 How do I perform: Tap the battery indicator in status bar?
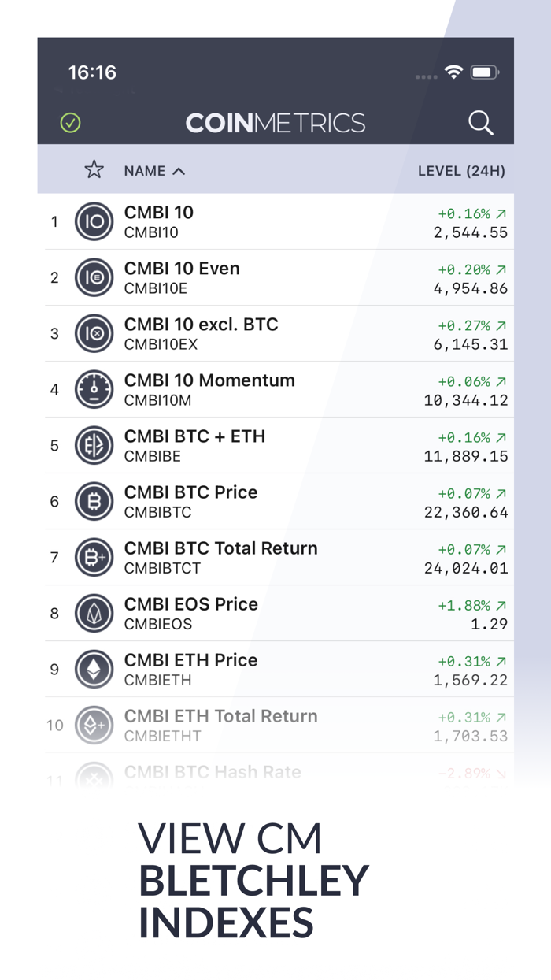(x=486, y=71)
